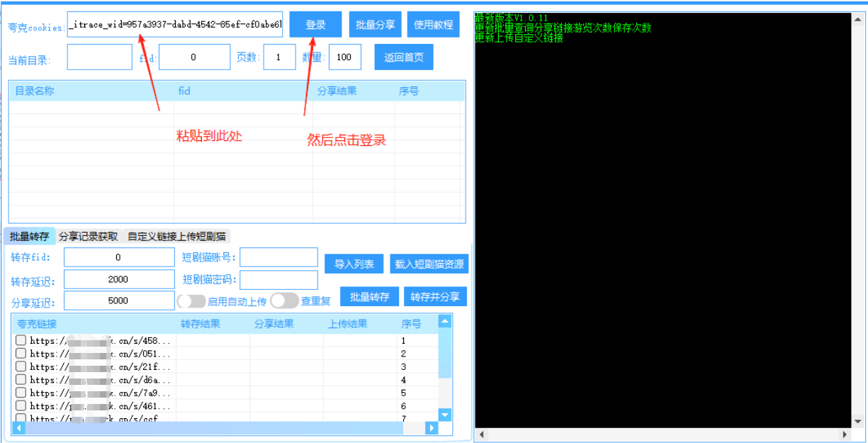Switch to the 批量转存 tab
Viewport: 868px width, 443px height.
[x=29, y=237]
